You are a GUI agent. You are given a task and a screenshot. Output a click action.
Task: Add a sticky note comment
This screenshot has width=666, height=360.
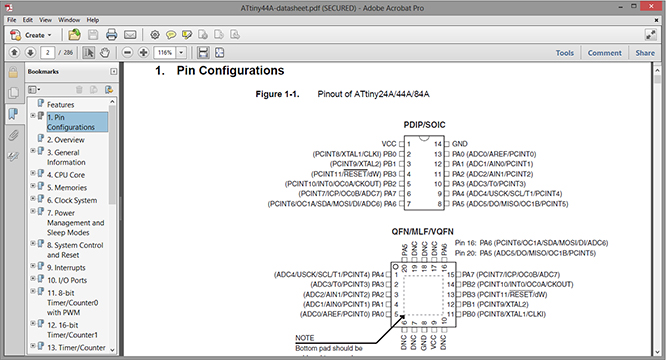[x=171, y=35]
